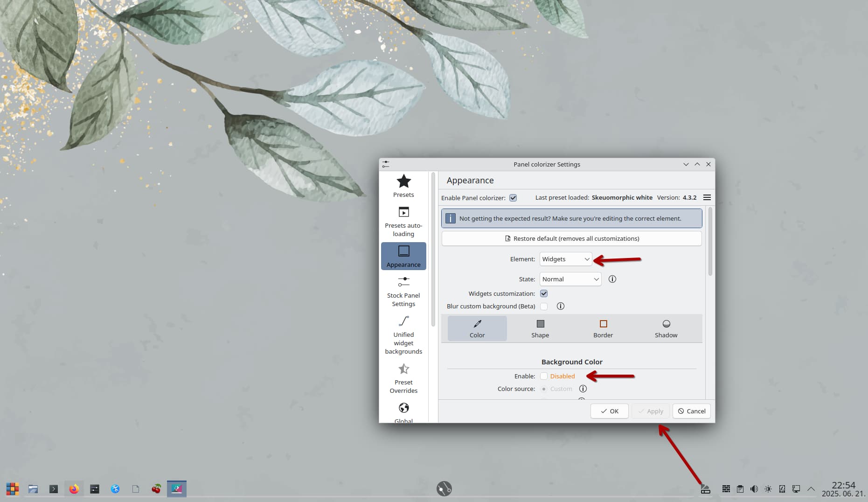Open Stock Panel Settings page

click(403, 291)
